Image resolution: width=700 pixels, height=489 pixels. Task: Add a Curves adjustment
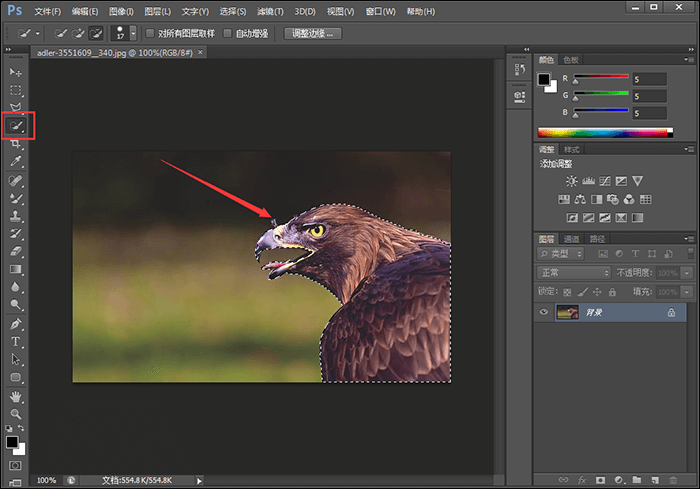click(x=605, y=181)
